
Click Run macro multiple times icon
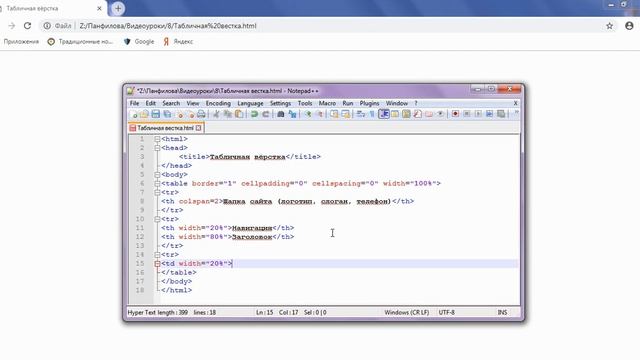[x=489, y=114]
